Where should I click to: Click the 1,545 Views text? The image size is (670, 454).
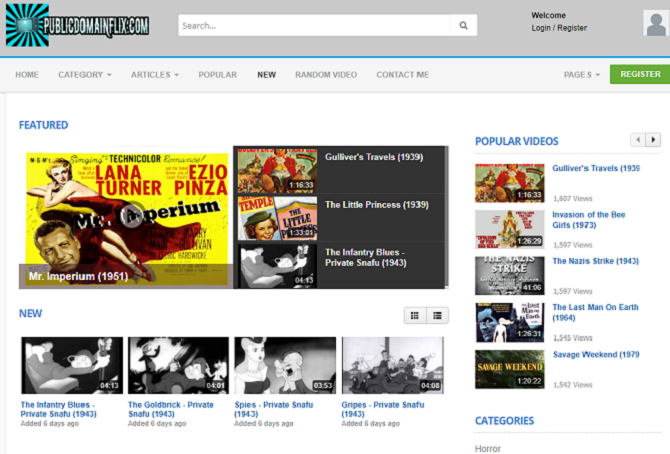click(x=573, y=338)
